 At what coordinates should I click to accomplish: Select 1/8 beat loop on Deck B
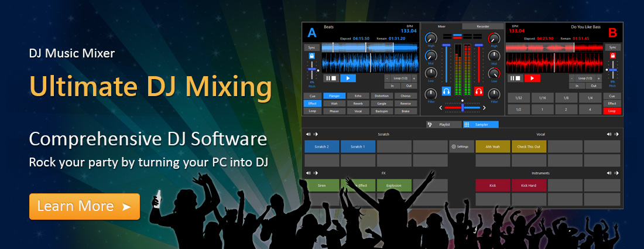click(566, 98)
